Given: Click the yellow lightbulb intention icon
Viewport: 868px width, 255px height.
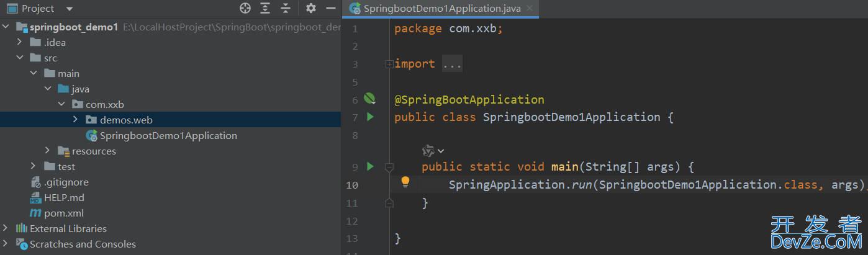Looking at the screenshot, I should click(x=405, y=182).
